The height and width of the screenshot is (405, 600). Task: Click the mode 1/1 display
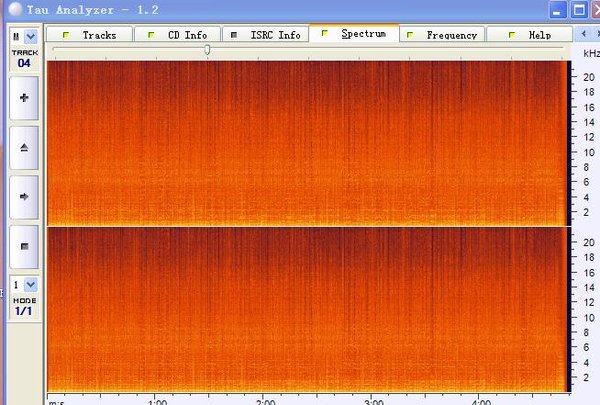pos(23,311)
